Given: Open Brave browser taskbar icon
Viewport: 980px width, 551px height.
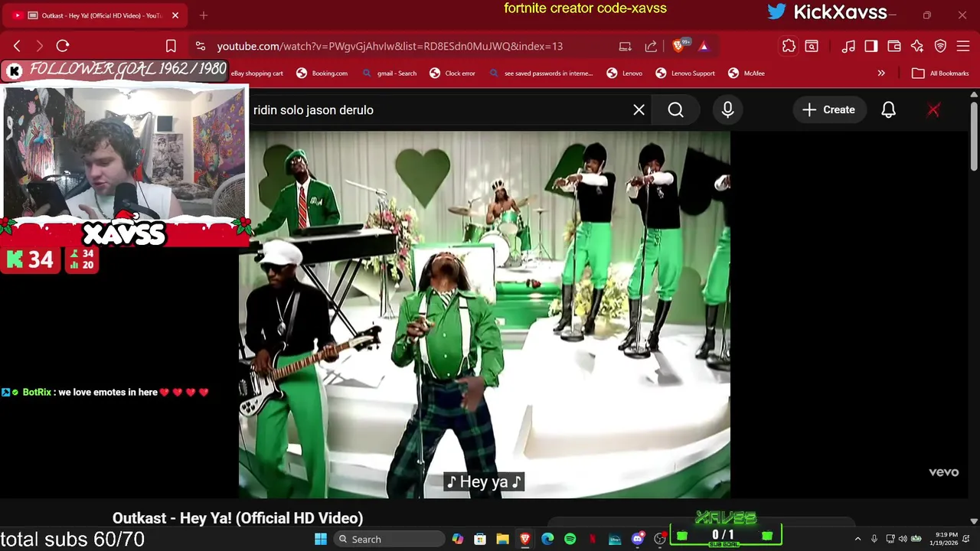Looking at the screenshot, I should coord(525,539).
